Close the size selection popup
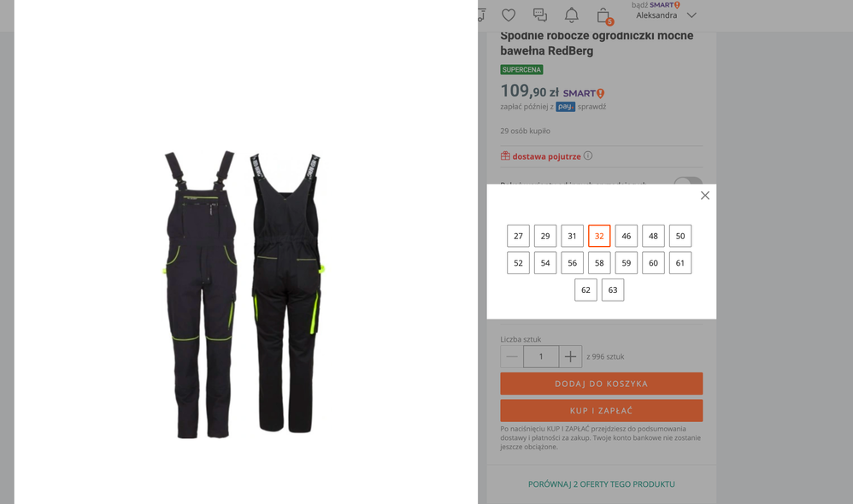The height and width of the screenshot is (504, 853). point(705,195)
